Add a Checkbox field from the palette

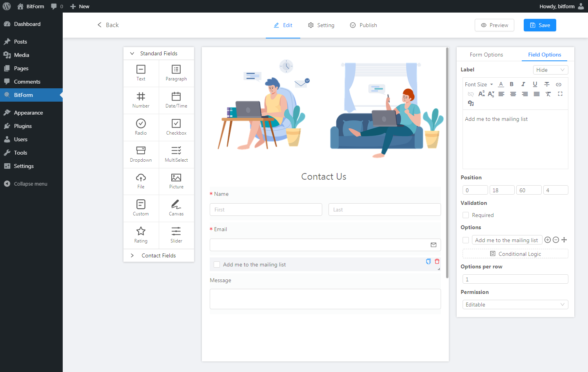[x=176, y=128]
